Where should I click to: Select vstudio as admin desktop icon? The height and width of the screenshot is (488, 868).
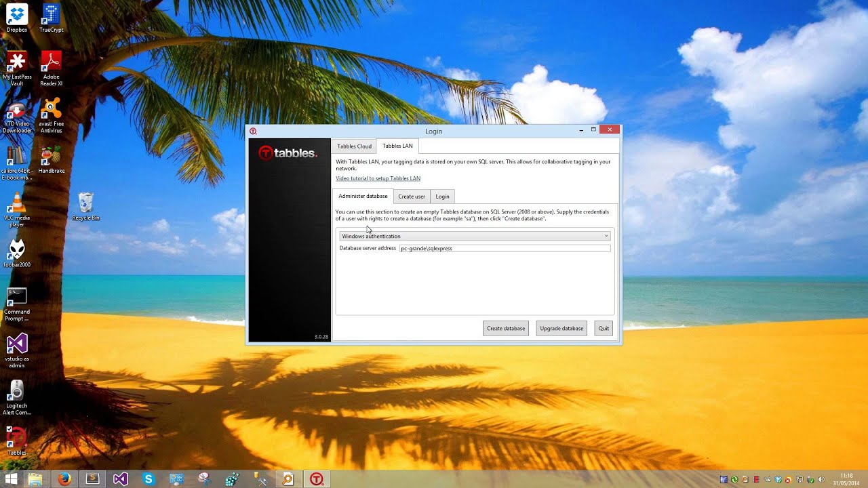click(x=17, y=350)
